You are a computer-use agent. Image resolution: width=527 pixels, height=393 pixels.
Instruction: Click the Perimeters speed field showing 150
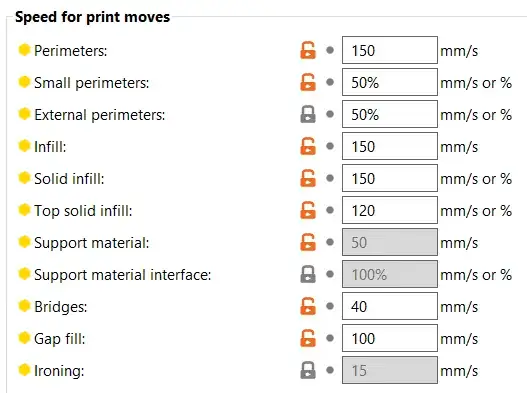[390, 50]
